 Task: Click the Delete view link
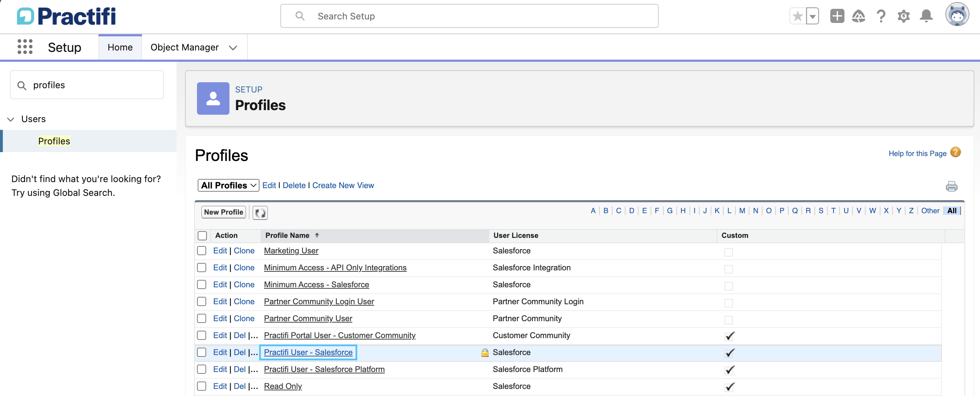(x=294, y=185)
